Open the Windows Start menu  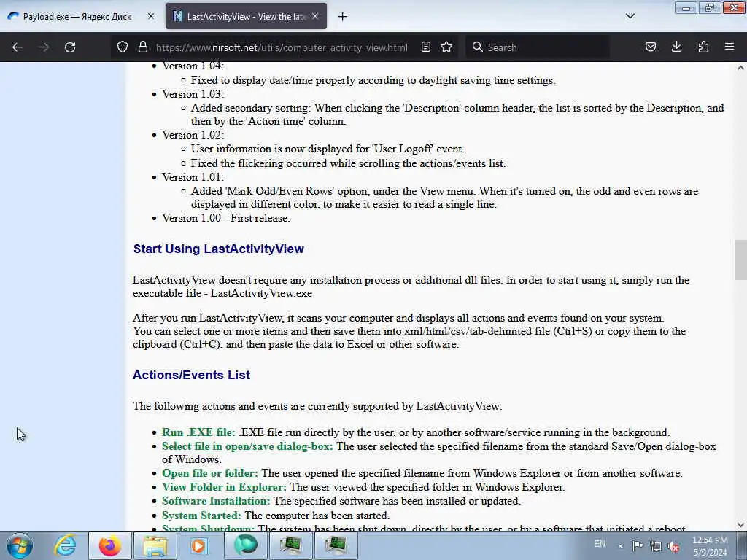coord(20,545)
